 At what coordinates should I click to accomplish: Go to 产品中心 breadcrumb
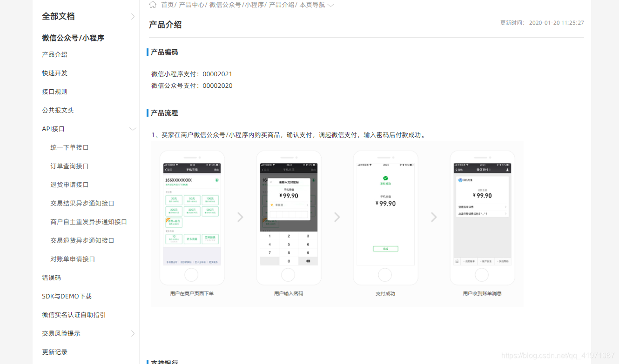[x=192, y=5]
